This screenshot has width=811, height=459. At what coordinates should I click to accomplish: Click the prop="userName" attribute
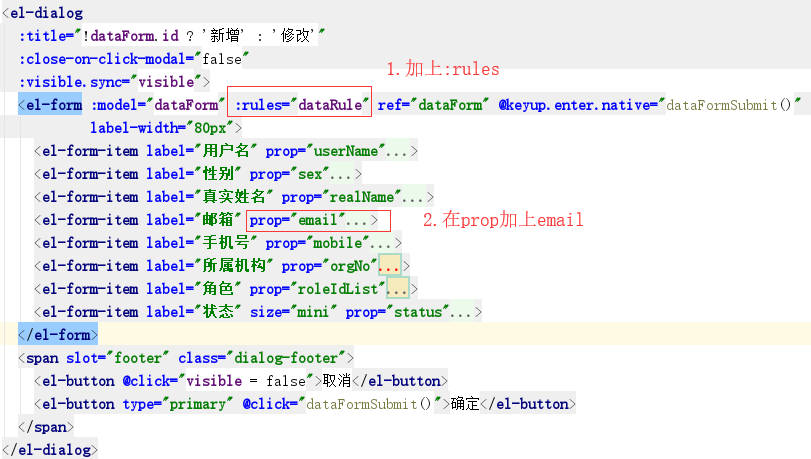pos(325,151)
